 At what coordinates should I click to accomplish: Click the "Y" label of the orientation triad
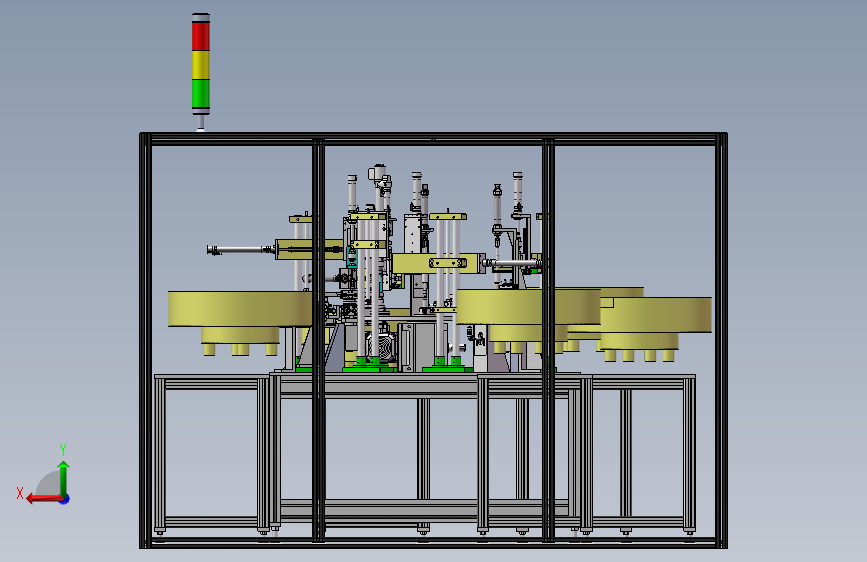click(x=63, y=449)
